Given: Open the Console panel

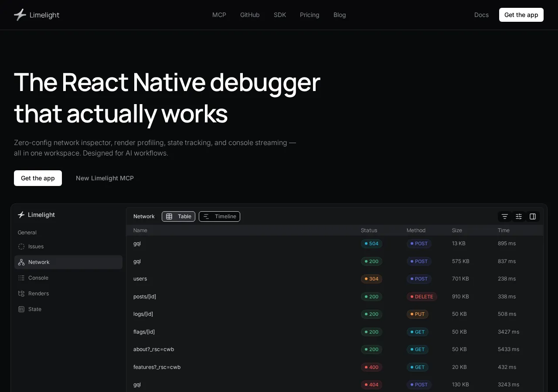Looking at the screenshot, I should pyautogui.click(x=38, y=277).
